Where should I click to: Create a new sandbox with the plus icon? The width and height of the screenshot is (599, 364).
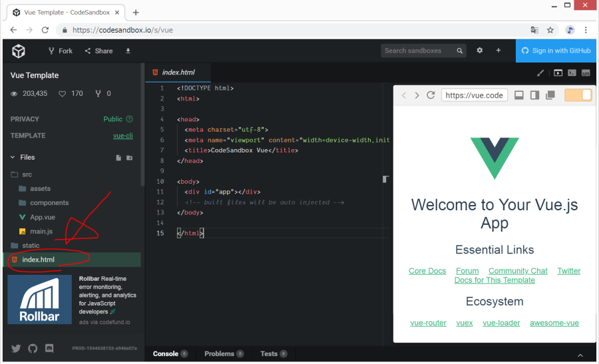(x=499, y=51)
